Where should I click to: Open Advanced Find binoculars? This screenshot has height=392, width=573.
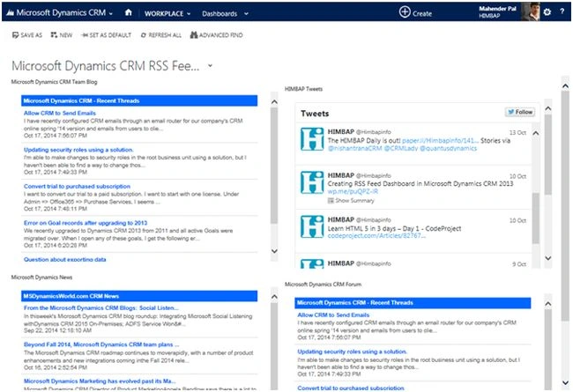(216, 35)
